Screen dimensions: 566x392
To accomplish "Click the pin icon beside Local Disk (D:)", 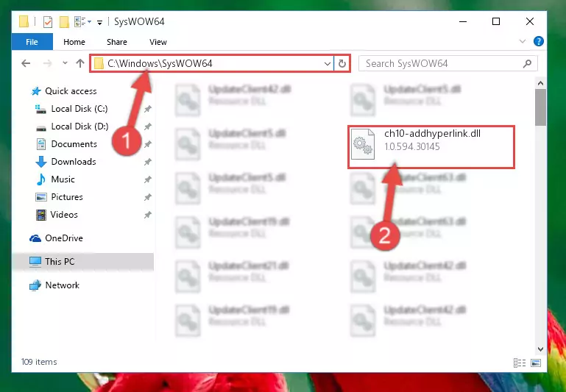I will tap(148, 126).
